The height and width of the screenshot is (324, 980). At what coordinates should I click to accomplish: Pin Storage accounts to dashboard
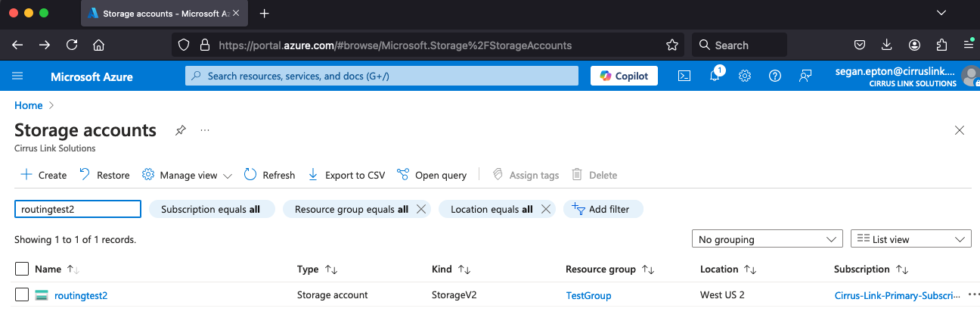pos(180,130)
